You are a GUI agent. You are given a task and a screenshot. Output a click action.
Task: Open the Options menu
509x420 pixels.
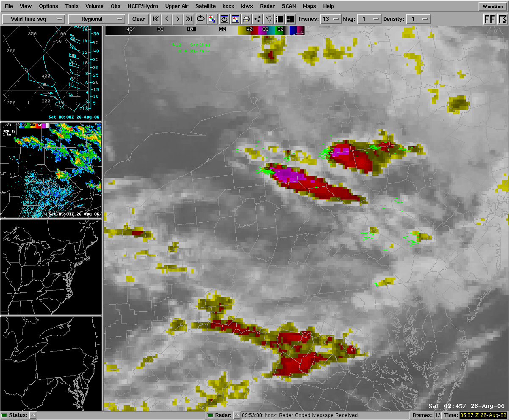pyautogui.click(x=49, y=6)
